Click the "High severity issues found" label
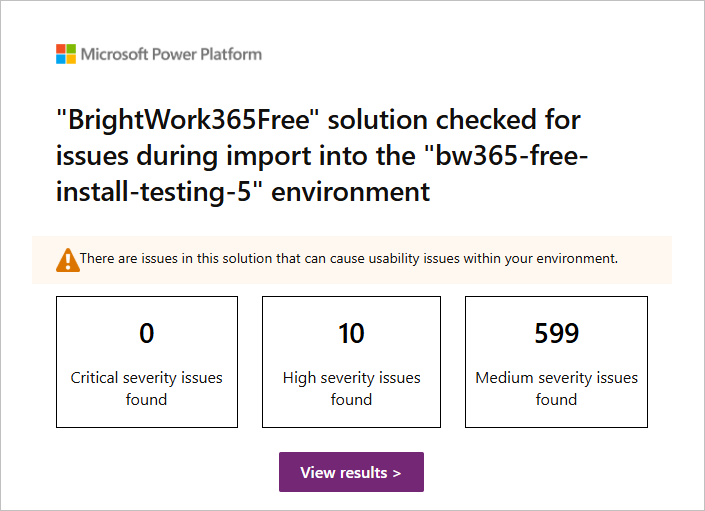705x511 pixels. click(x=351, y=388)
